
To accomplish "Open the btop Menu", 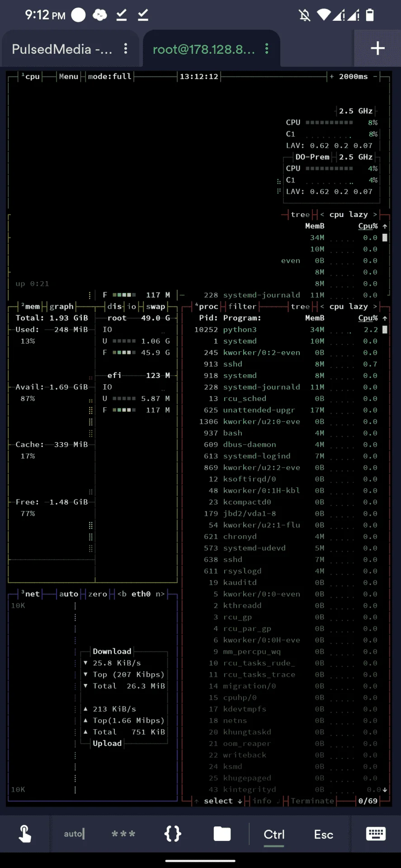I will point(69,77).
